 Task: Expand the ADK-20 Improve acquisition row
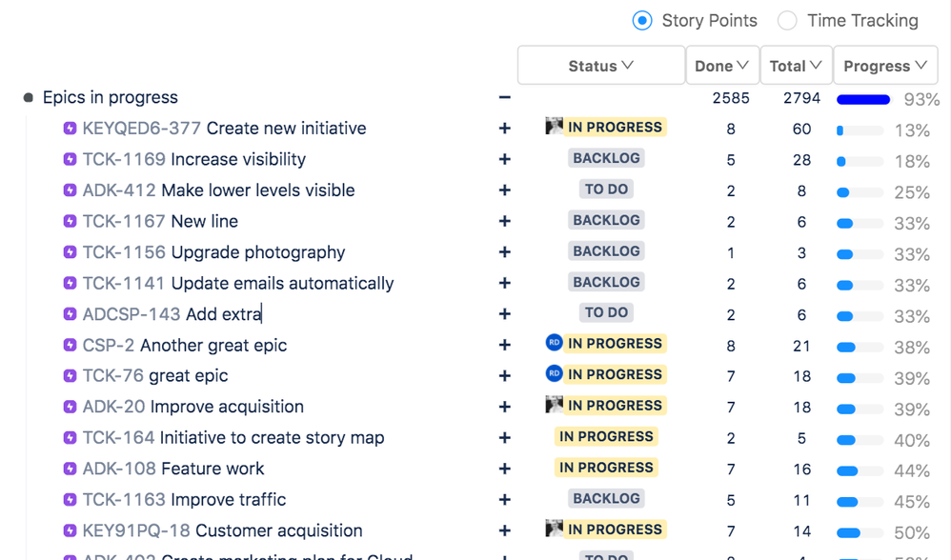505,407
